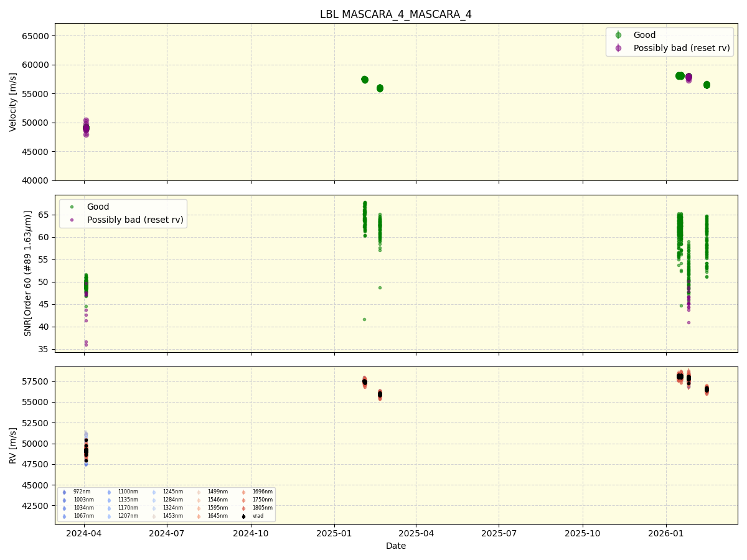The image size is (747, 560).
Task: Click the 2024-07 date tick label
Action: (x=167, y=533)
